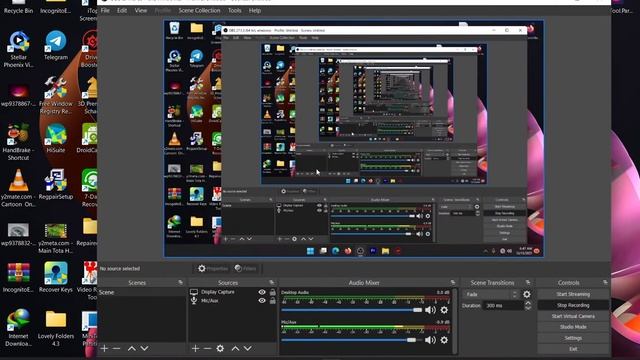Click the Duration 300 ms field
This screenshot has width=640, height=360.
(x=502, y=305)
